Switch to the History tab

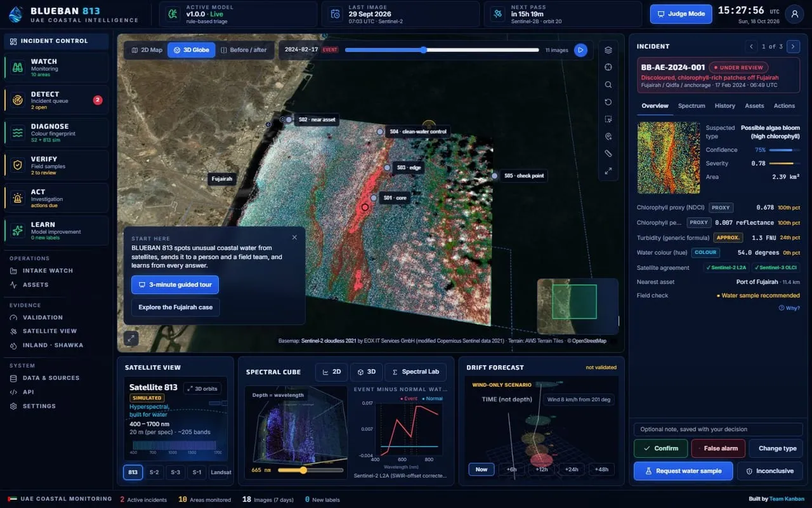coord(724,106)
